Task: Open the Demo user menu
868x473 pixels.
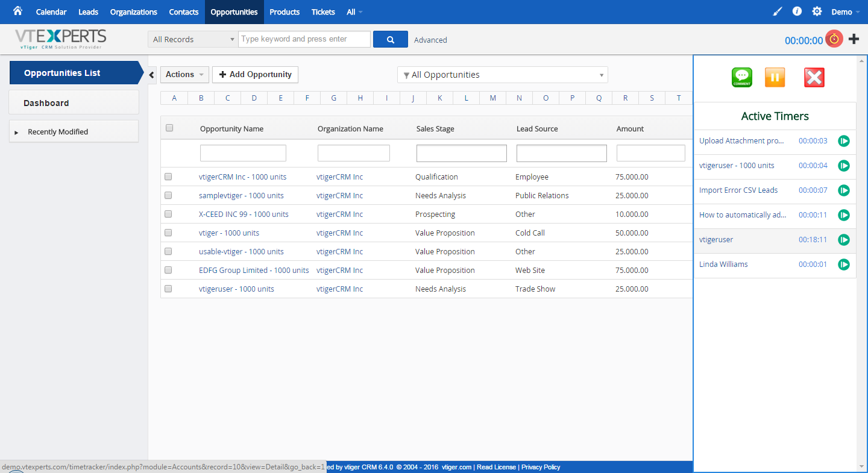Action: [845, 12]
